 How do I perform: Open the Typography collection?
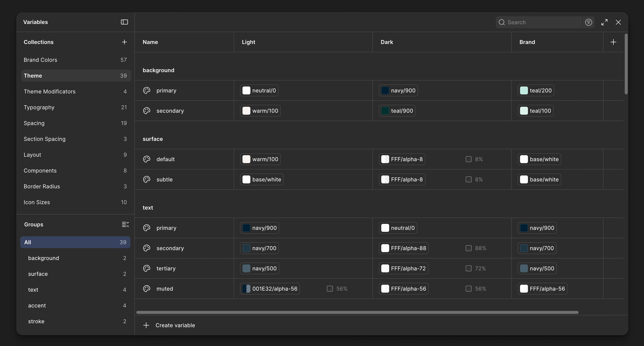pos(76,107)
